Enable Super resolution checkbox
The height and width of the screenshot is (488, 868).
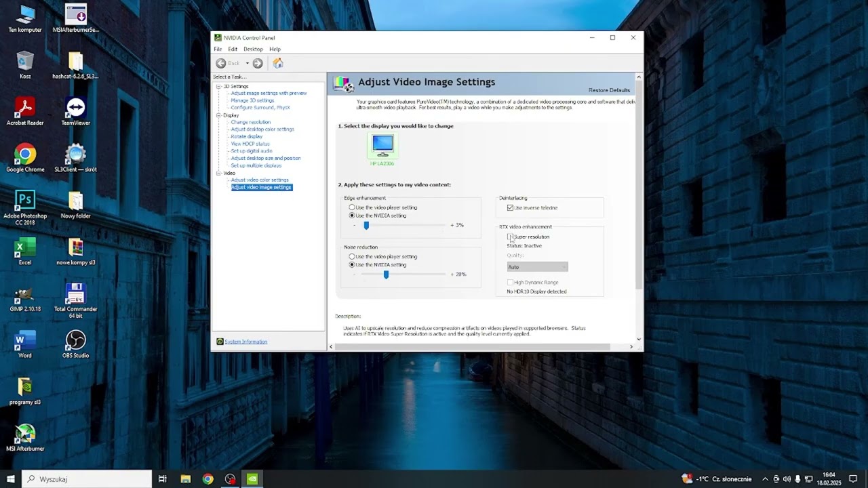[x=510, y=237]
